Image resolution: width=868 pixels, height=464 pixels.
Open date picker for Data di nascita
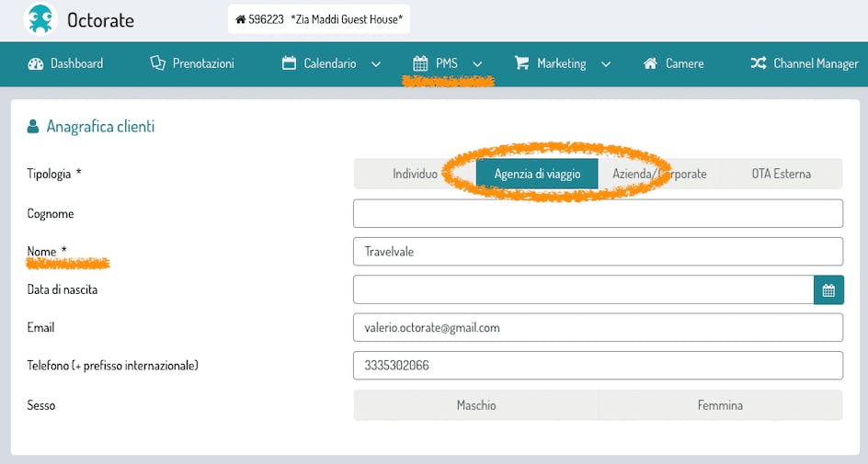coord(828,289)
